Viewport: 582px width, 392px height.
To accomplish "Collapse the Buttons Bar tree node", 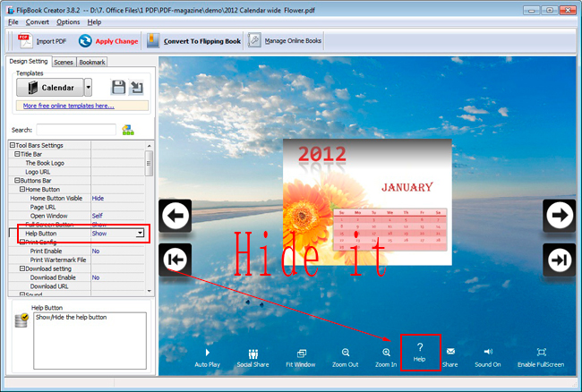I will [17, 180].
